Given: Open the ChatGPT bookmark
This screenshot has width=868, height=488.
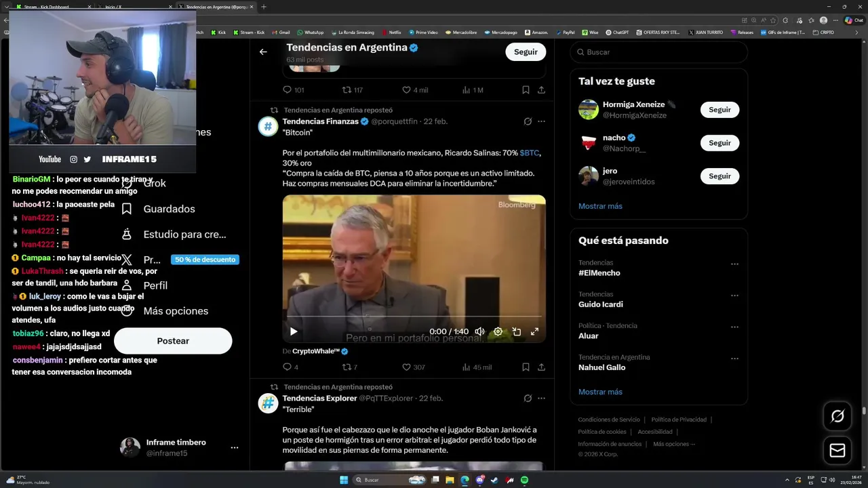Looking at the screenshot, I should coord(617,32).
